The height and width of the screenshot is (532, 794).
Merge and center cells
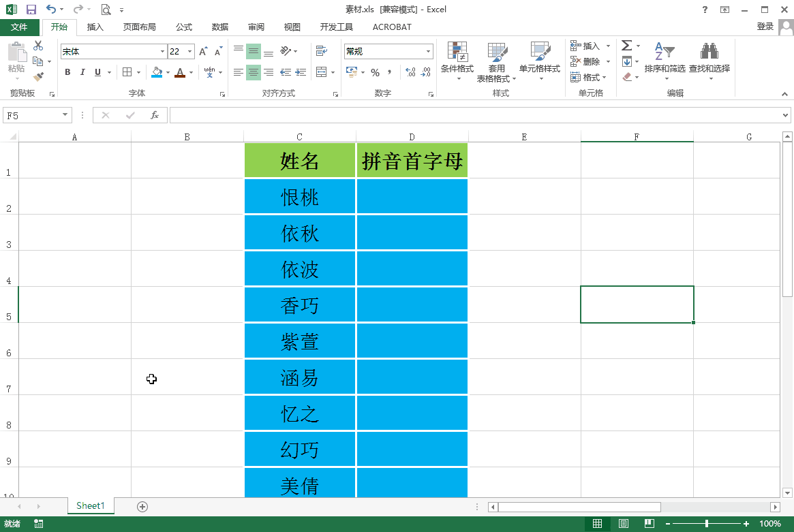click(322, 72)
